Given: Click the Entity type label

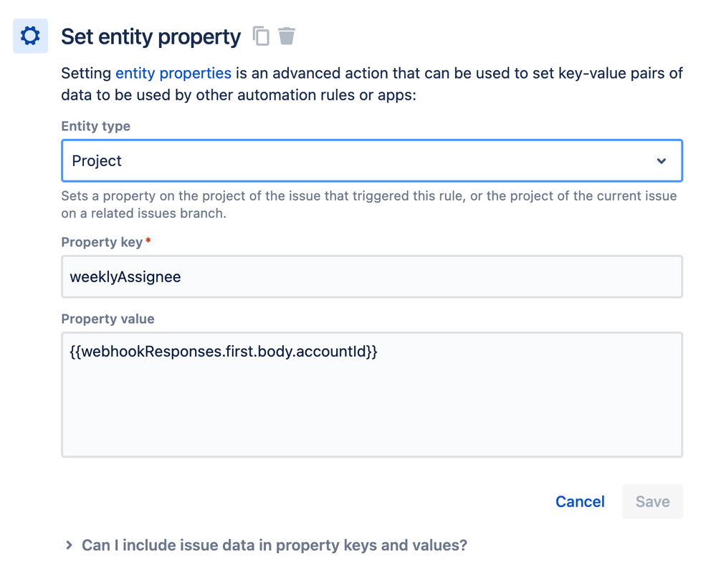Looking at the screenshot, I should tap(95, 126).
